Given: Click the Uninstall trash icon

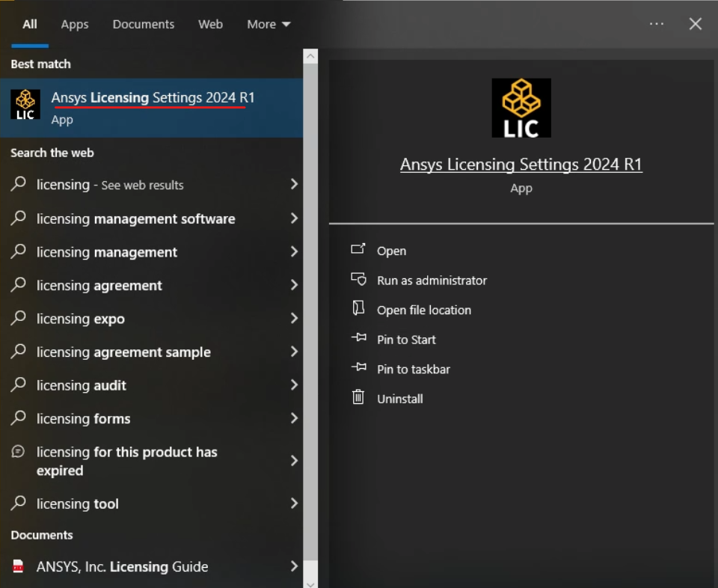Looking at the screenshot, I should click(x=358, y=397).
